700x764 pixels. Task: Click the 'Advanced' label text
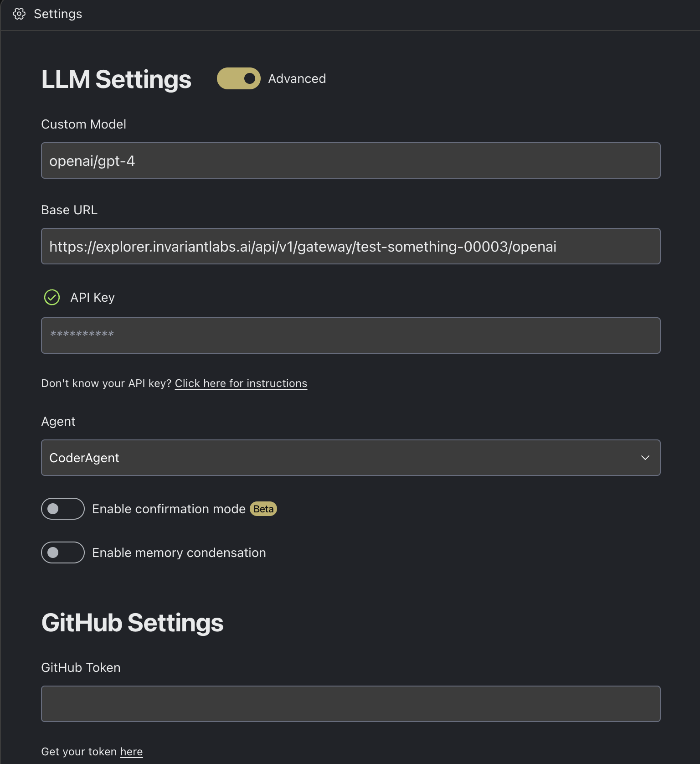(x=297, y=78)
